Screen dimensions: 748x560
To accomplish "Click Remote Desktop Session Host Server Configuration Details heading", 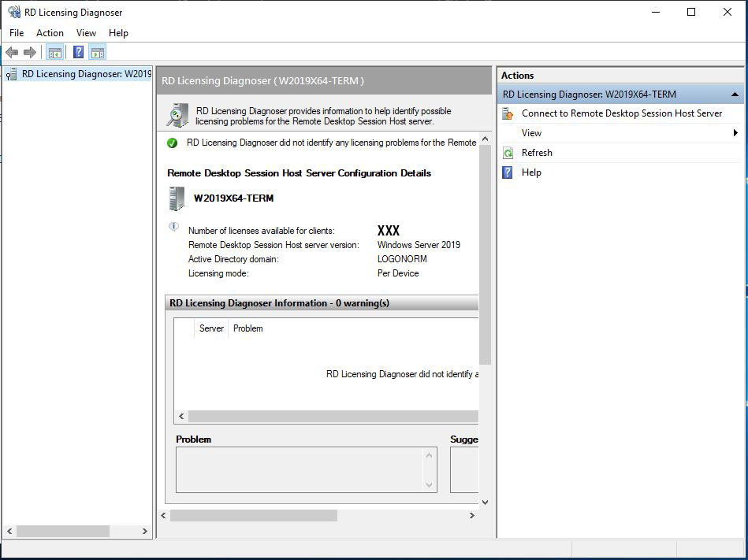I will click(299, 173).
